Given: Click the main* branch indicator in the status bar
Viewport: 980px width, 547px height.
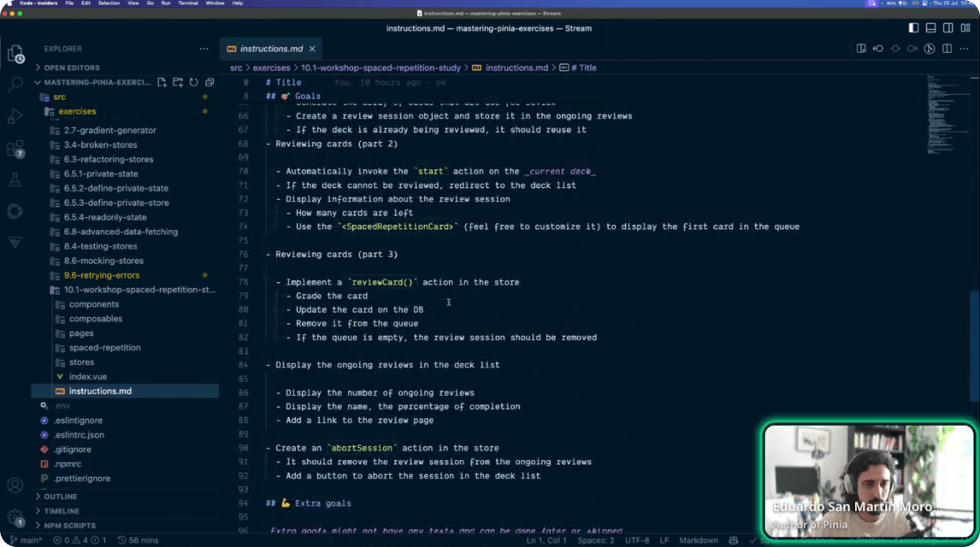Looking at the screenshot, I should 29,540.
